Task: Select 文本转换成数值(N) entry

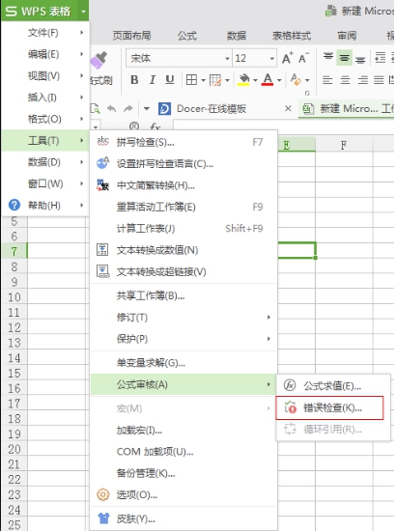Action: tap(183, 250)
